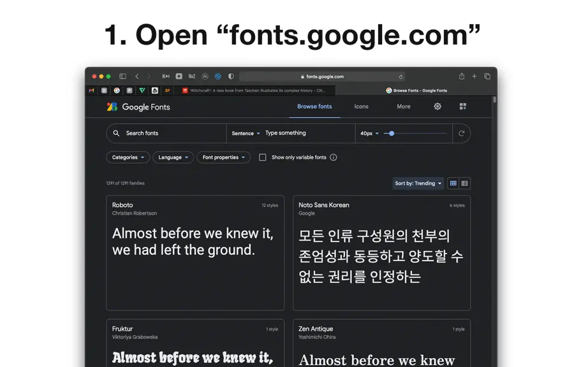Adjust the font size preview slider
The height and width of the screenshot is (367, 588).
click(415, 133)
